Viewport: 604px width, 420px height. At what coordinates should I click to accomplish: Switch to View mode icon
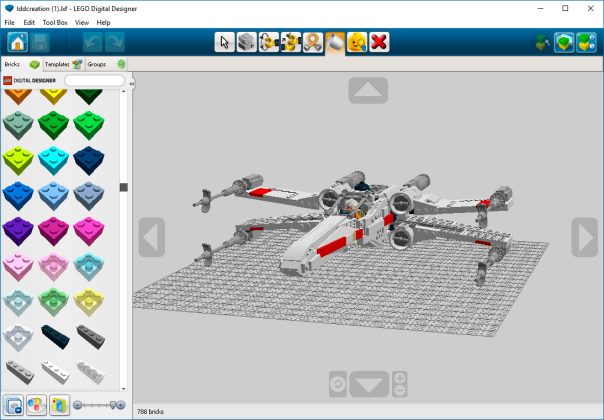(x=564, y=42)
